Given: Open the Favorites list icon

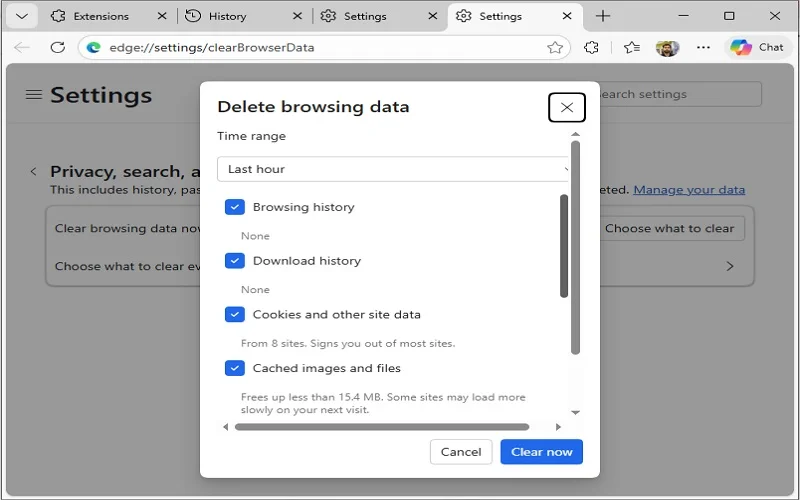Looking at the screenshot, I should (632, 47).
